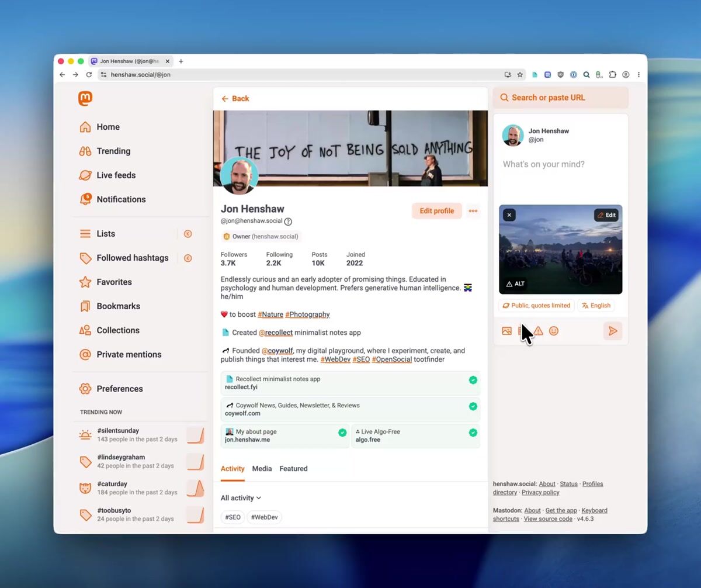Click the Edit profile button
The image size is (701, 588).
(x=437, y=211)
